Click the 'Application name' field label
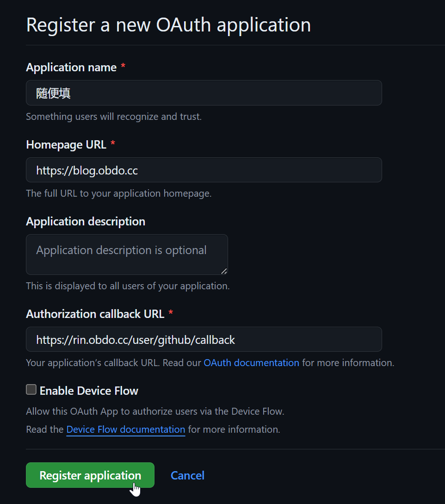This screenshot has height=504, width=445. [71, 68]
